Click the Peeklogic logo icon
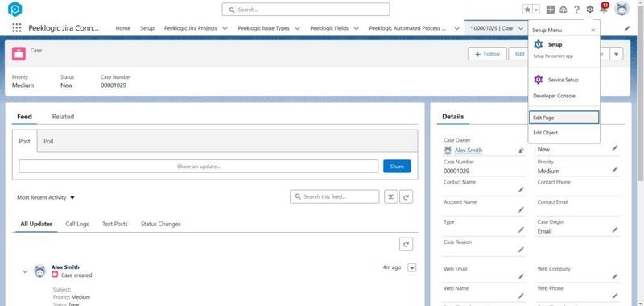The height and width of the screenshot is (306, 644). coord(14,9)
